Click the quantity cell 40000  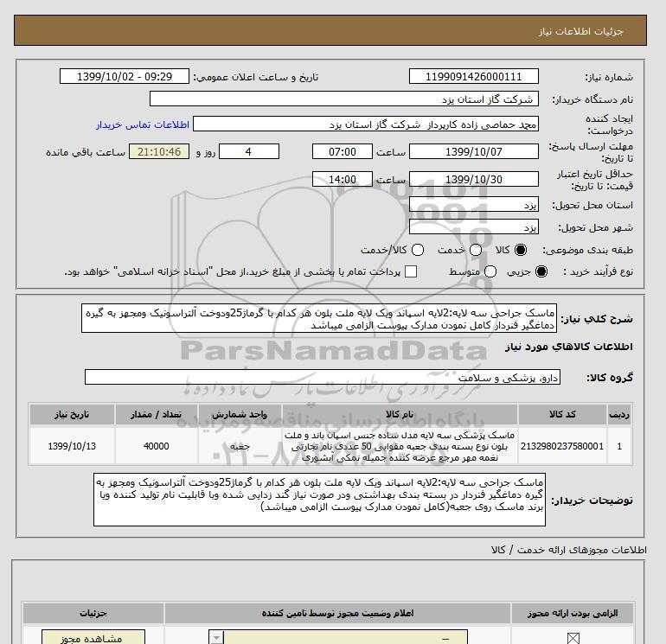pos(156,446)
